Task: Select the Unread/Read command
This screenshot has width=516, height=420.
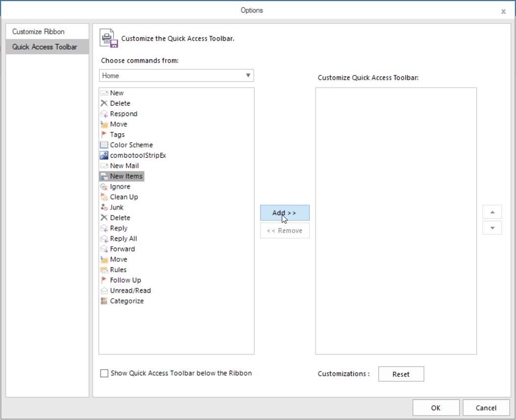Action: 129,290
